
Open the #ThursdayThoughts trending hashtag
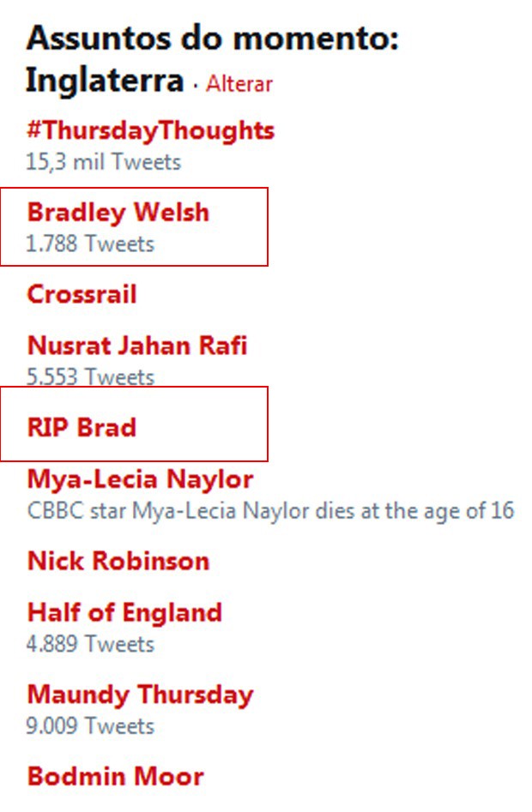tap(150, 130)
